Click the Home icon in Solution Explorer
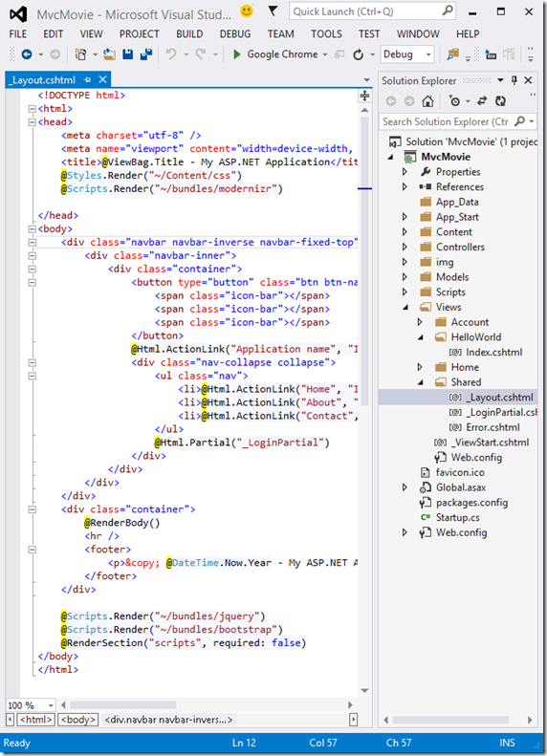Viewport: 547px width, 756px height. 427,101
